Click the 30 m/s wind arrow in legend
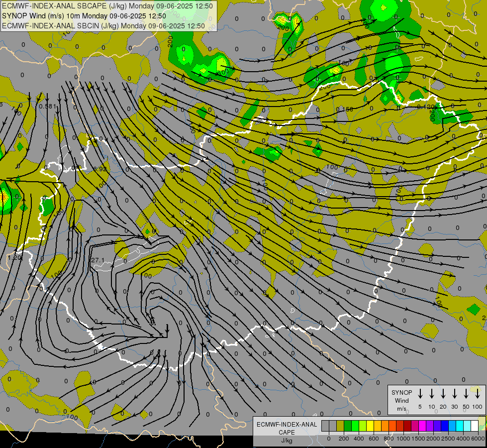This screenshot has width=487, height=448. pyautogui.click(x=454, y=393)
